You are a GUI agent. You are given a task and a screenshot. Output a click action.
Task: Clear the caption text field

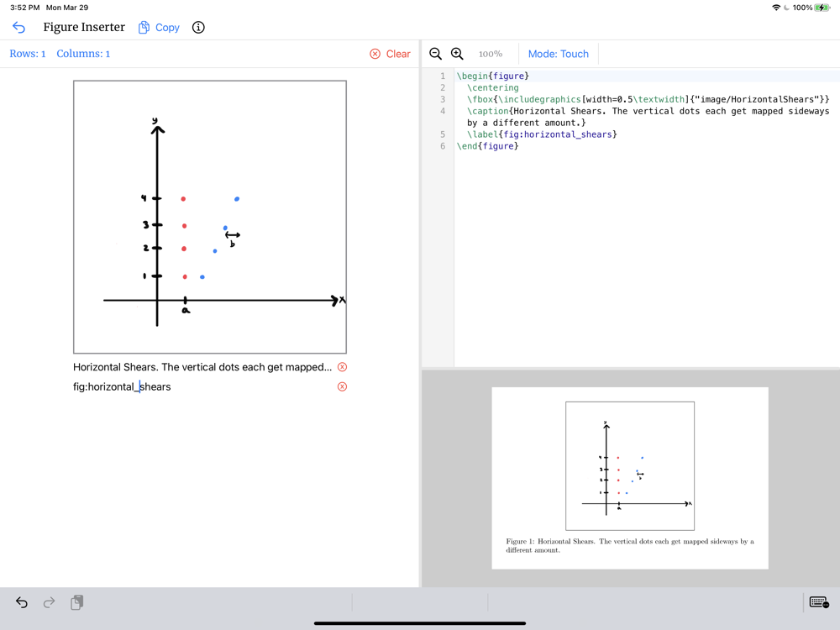click(343, 367)
